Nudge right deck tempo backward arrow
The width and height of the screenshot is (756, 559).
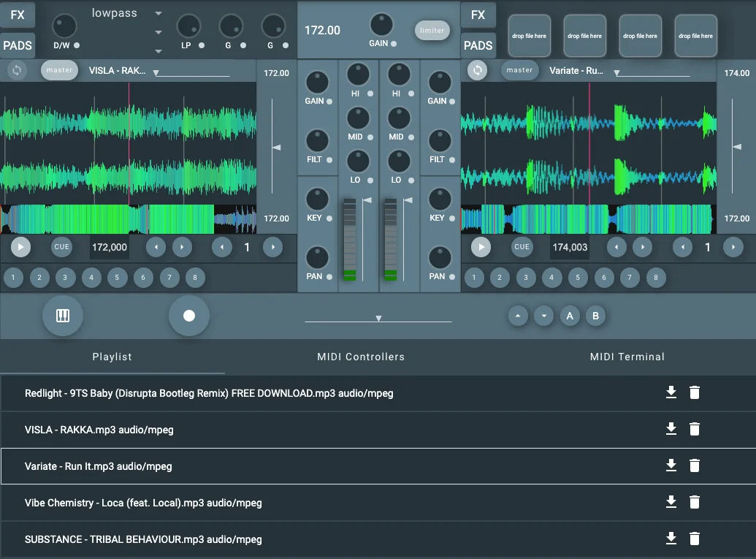[x=616, y=247]
